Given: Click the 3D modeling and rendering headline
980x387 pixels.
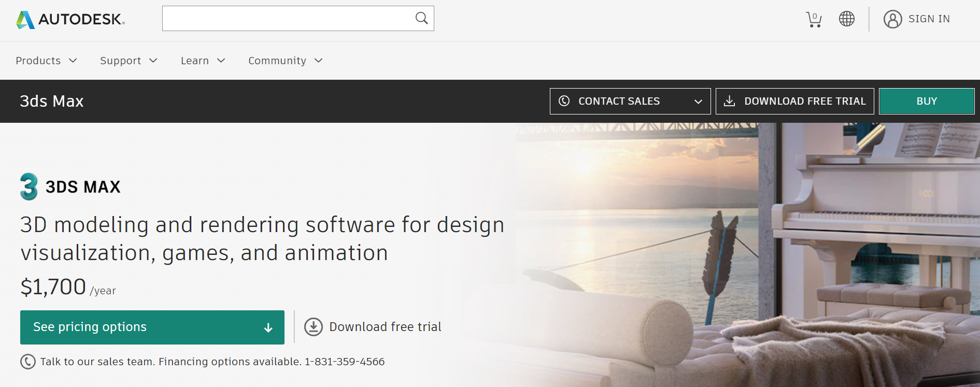Looking at the screenshot, I should click(x=262, y=239).
